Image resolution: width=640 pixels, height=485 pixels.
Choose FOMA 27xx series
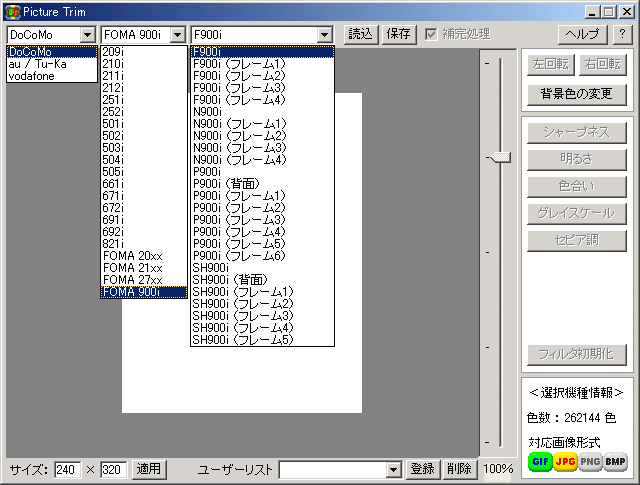[144, 280]
